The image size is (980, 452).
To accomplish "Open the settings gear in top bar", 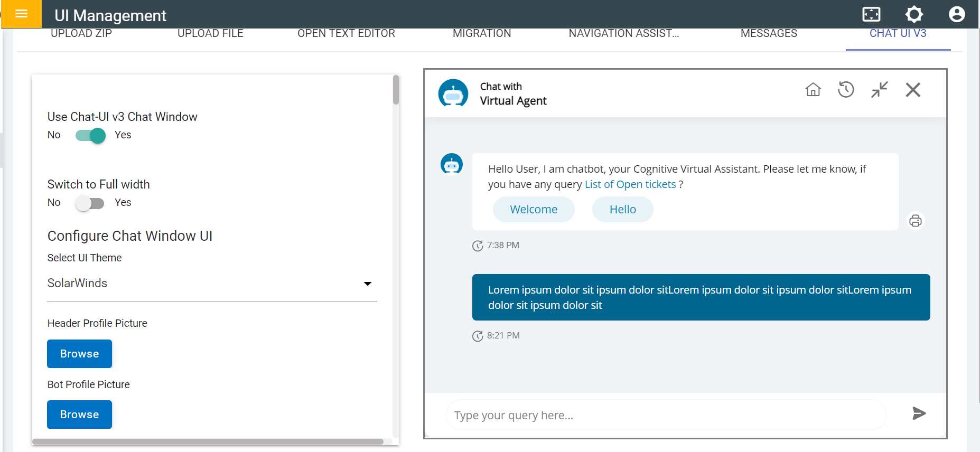I will tap(914, 14).
